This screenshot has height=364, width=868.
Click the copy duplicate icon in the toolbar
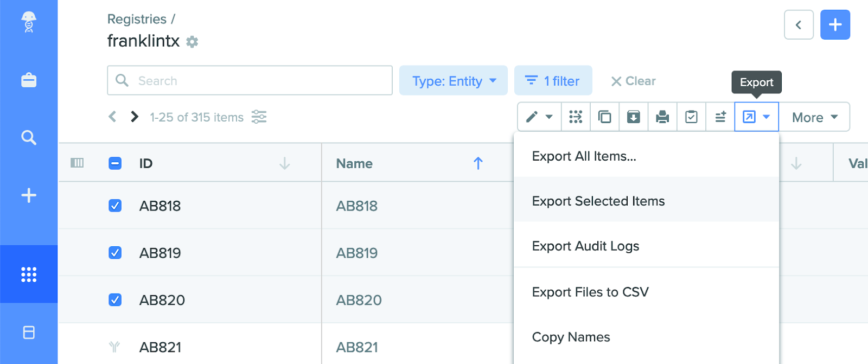pyautogui.click(x=604, y=117)
